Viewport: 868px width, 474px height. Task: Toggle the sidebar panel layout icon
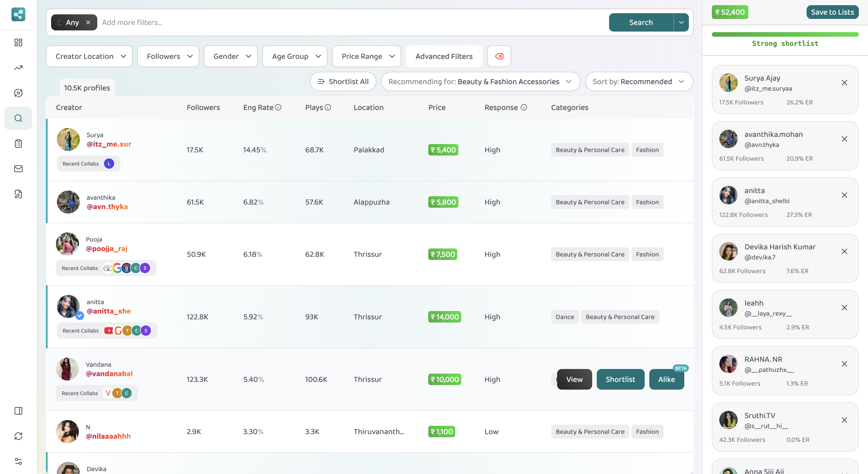18,411
